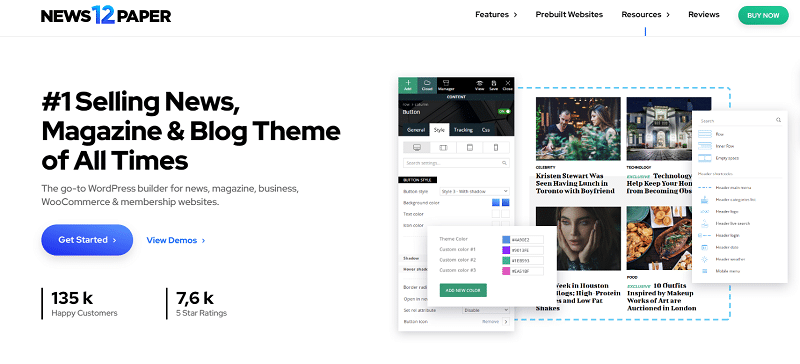Viewport: 800px width, 364px height.
Task: Select the portrait tablet viewport icon
Action: [x=469, y=148]
